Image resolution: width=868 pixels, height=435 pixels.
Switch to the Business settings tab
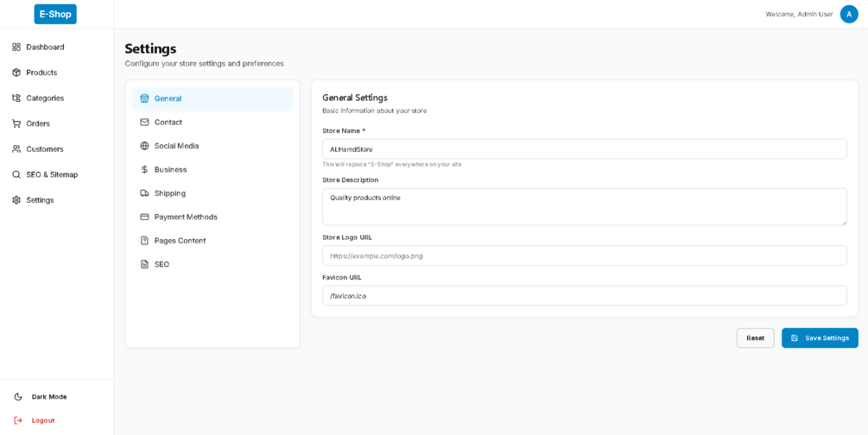170,170
